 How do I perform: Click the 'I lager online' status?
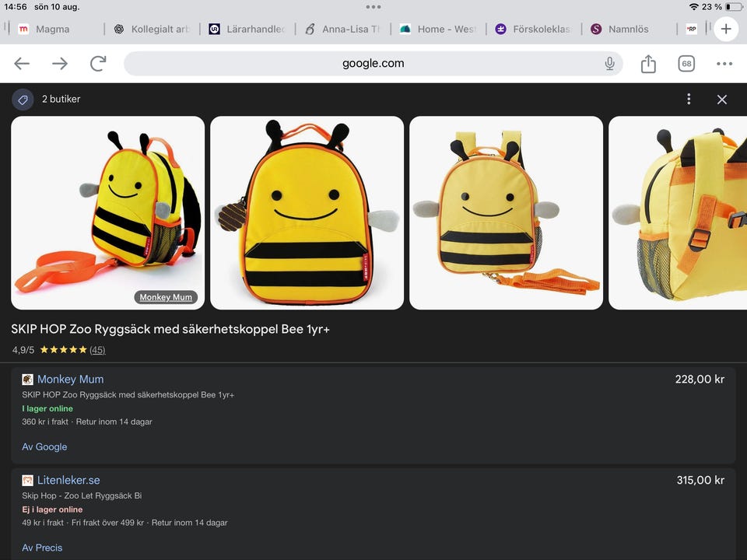[47, 408]
